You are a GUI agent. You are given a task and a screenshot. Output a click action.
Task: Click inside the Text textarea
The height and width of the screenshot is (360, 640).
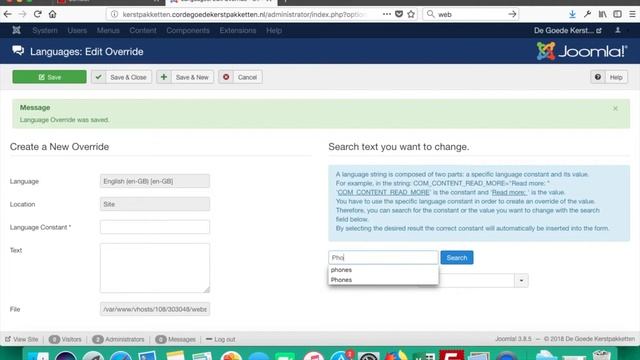(x=155, y=268)
